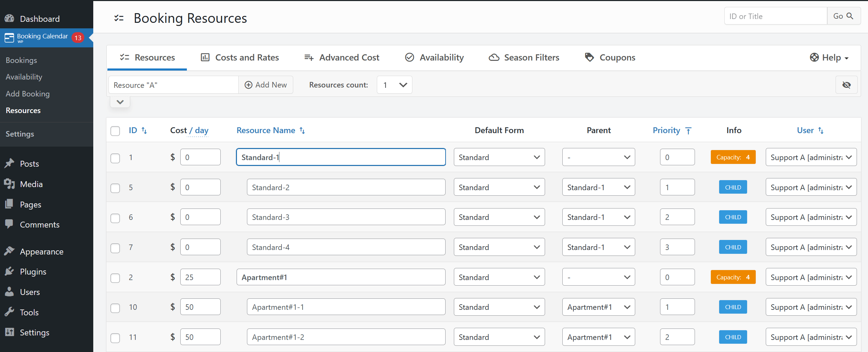This screenshot has height=352, width=868.
Task: Check the checkbox for Apartment#1 row
Action: 115,278
